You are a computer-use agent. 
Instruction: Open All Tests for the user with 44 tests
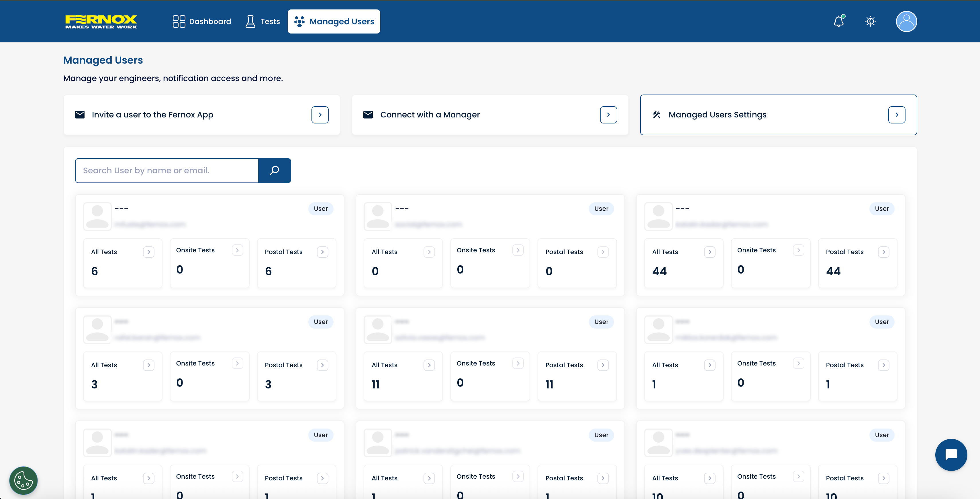(709, 252)
